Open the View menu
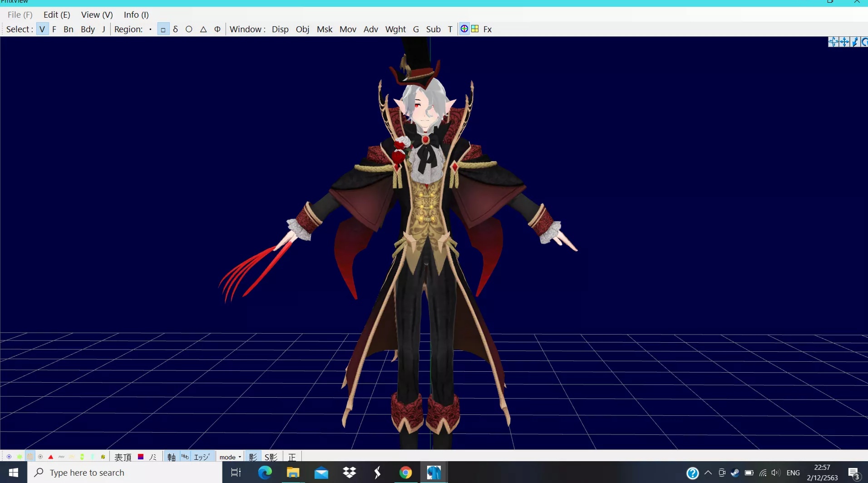 [96, 14]
